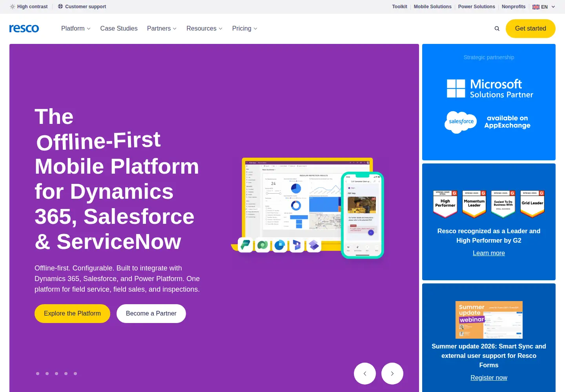Image resolution: width=565 pixels, height=392 pixels.
Task: Click the Momentum Leader G2 badge
Action: point(474,204)
